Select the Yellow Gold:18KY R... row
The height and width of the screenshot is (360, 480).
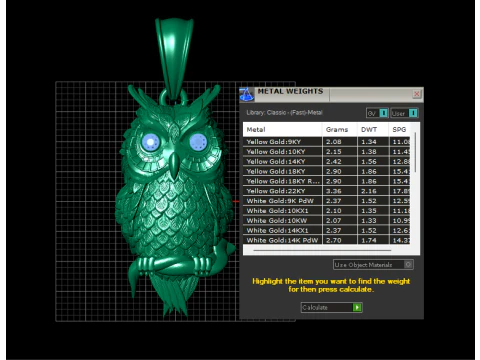tap(327, 181)
